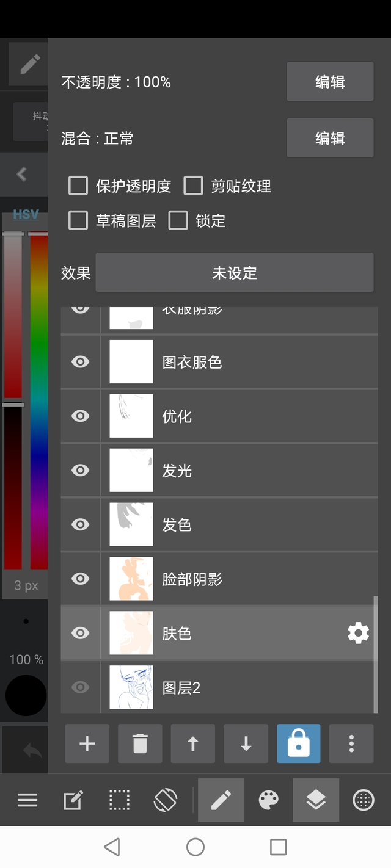391x868 pixels.
Task: Toggle the blue layer lock button
Action: click(x=298, y=743)
